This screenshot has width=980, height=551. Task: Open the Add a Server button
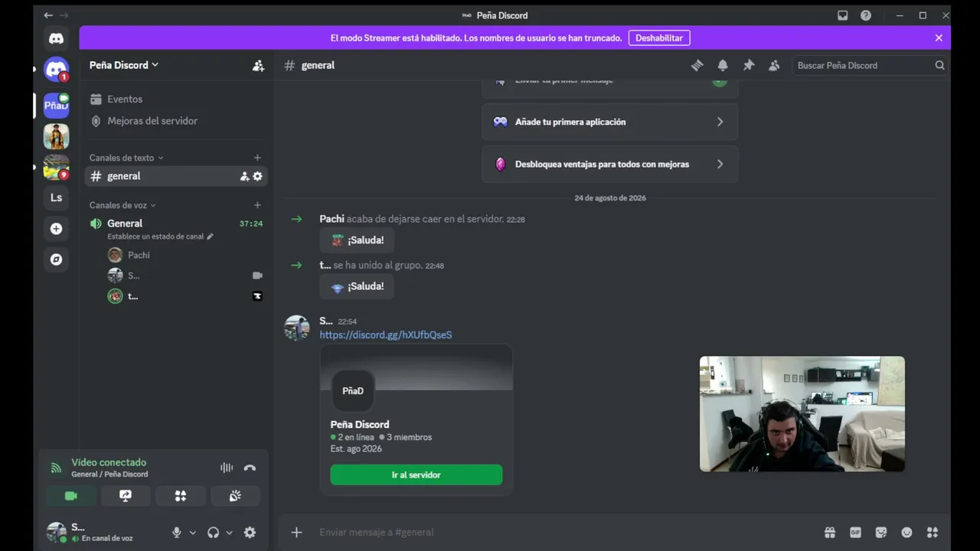pos(56,229)
